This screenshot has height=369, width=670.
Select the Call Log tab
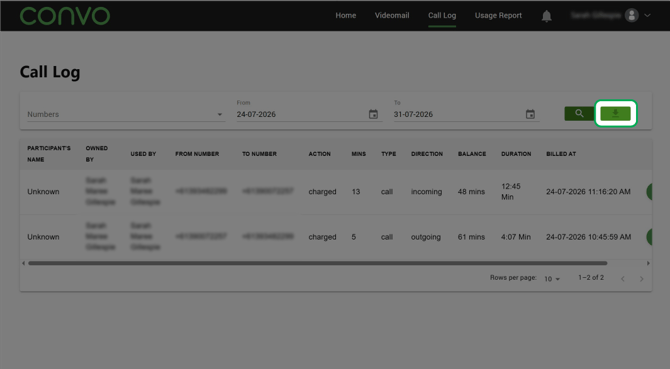coord(442,15)
